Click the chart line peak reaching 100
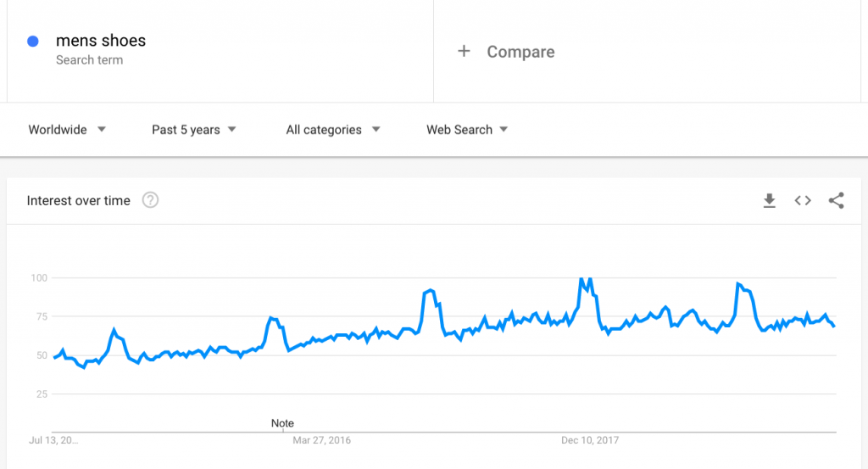 [581, 278]
